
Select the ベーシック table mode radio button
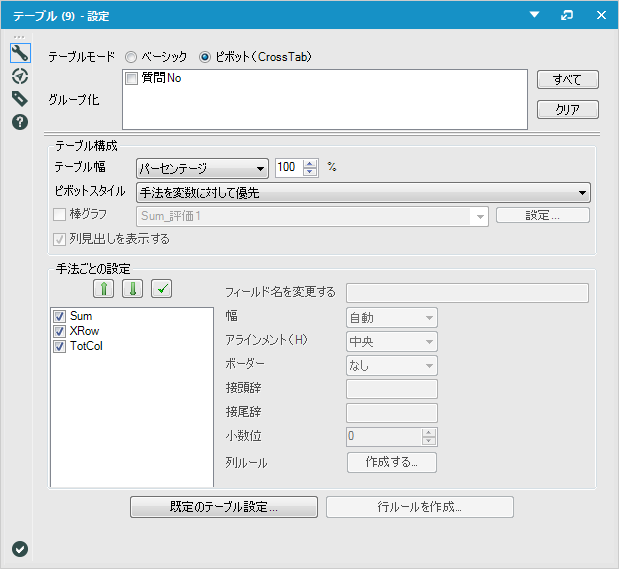[x=131, y=57]
